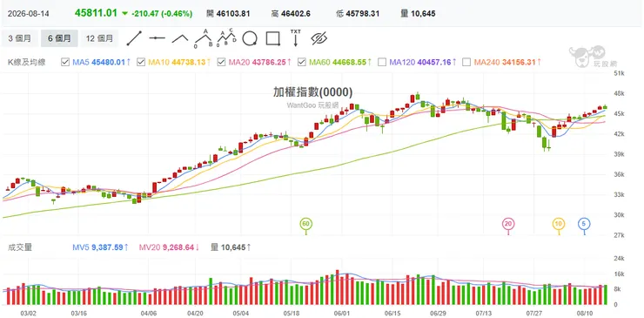Click the pink 20 MA marker
644x318 pixels.
point(508,224)
